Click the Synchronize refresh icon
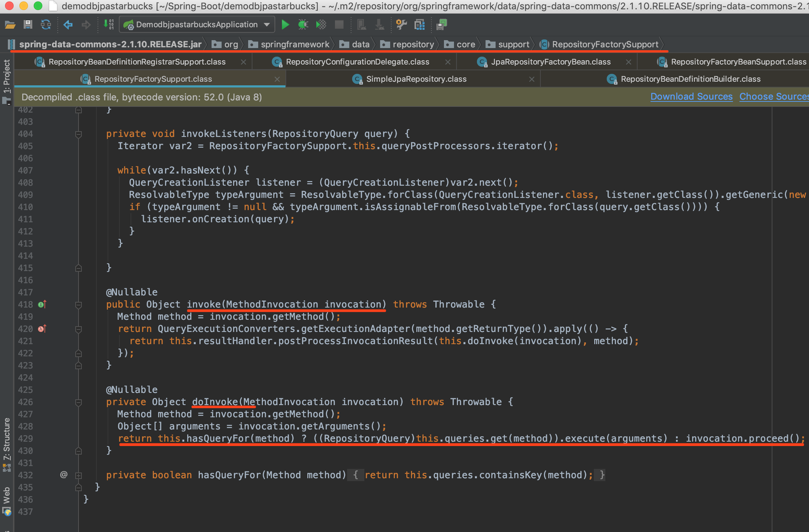809x532 pixels. pos(46,24)
